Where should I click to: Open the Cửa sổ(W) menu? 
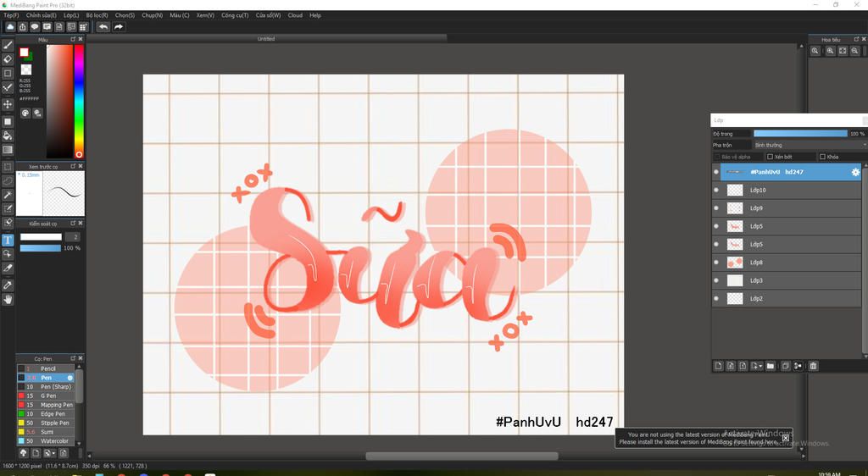(268, 15)
